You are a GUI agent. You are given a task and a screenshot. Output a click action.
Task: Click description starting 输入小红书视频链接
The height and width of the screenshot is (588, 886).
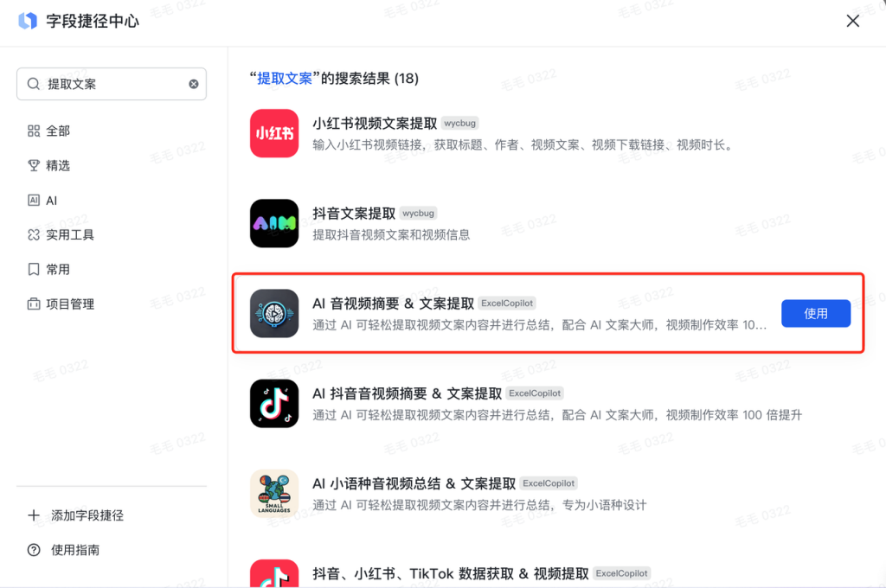tap(524, 145)
